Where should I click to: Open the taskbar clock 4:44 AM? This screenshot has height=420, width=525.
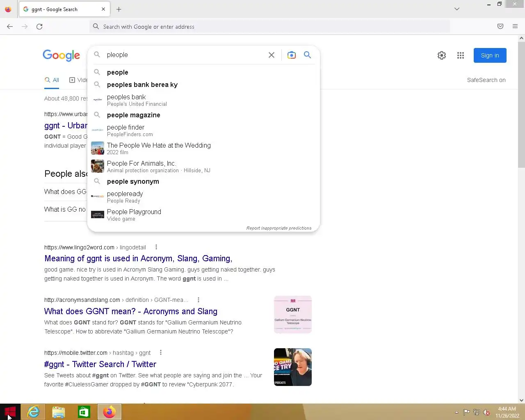coord(507,412)
